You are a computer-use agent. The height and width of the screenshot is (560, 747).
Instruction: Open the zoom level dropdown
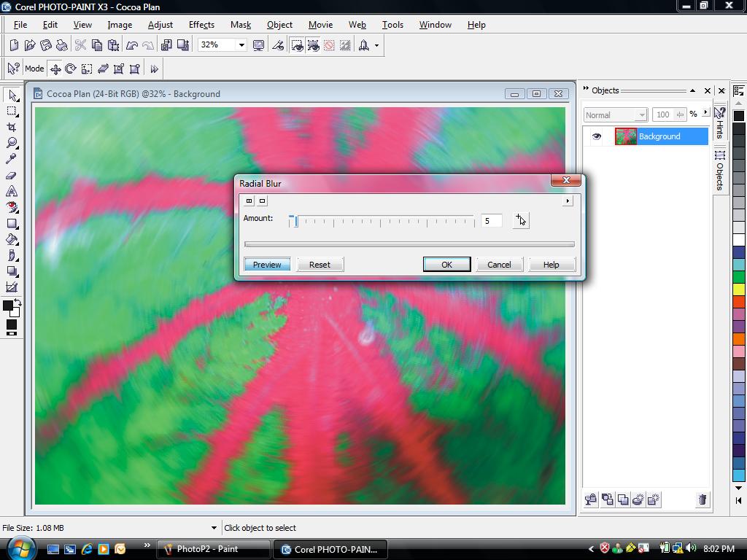241,45
